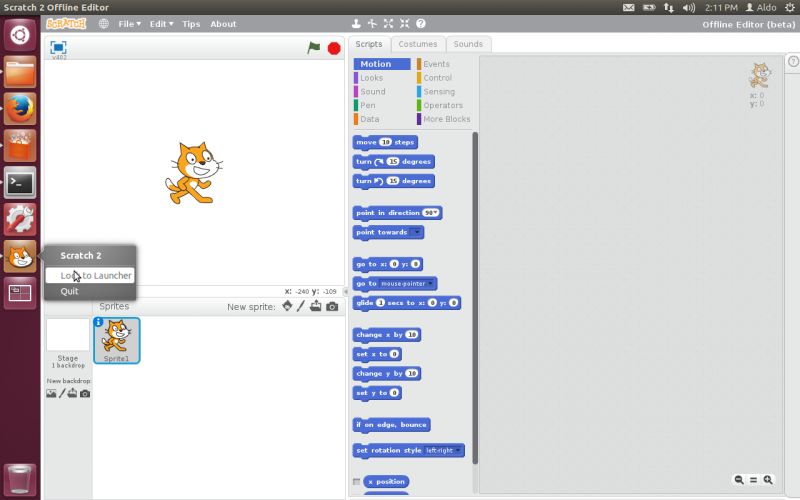Choose backdrop from library icon
This screenshot has width=800, height=500.
(x=51, y=393)
